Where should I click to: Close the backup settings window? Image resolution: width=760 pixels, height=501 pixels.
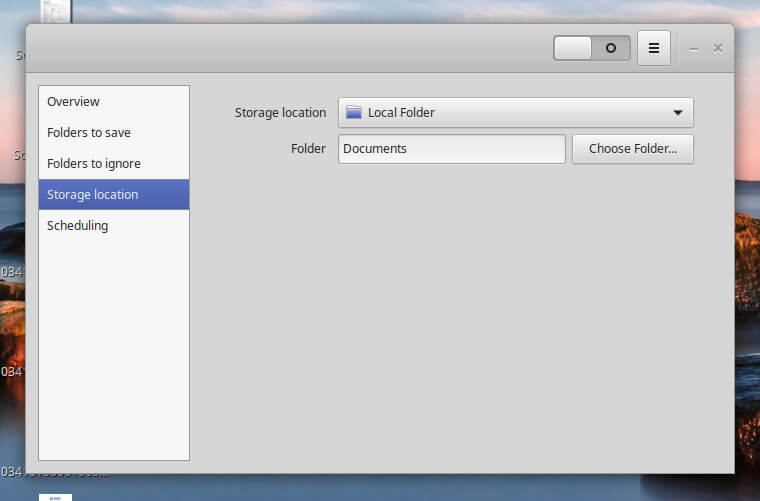[717, 48]
